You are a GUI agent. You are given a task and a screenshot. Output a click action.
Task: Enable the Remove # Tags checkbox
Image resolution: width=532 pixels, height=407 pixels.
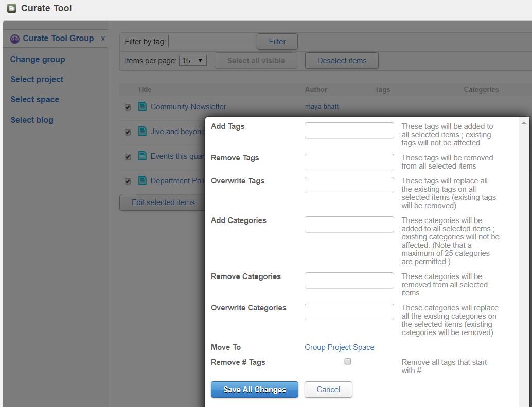click(347, 361)
